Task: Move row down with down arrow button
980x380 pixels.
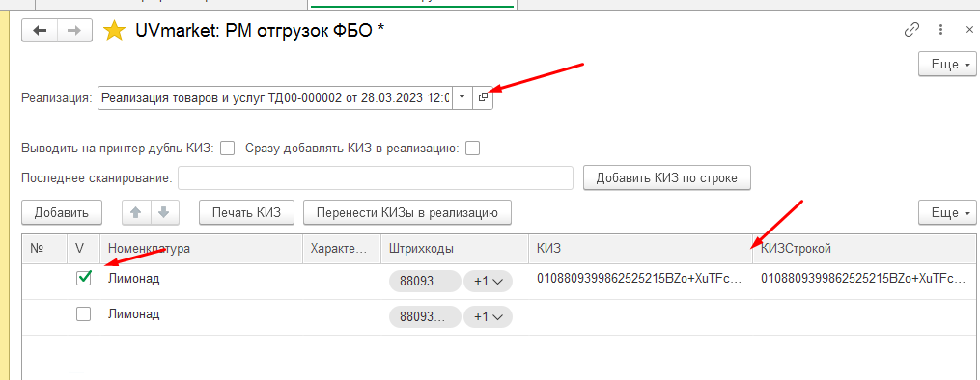Action: (x=164, y=212)
